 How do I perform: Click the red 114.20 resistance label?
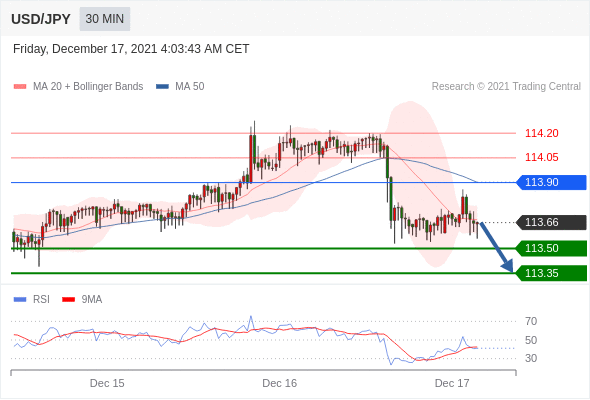[542, 133]
